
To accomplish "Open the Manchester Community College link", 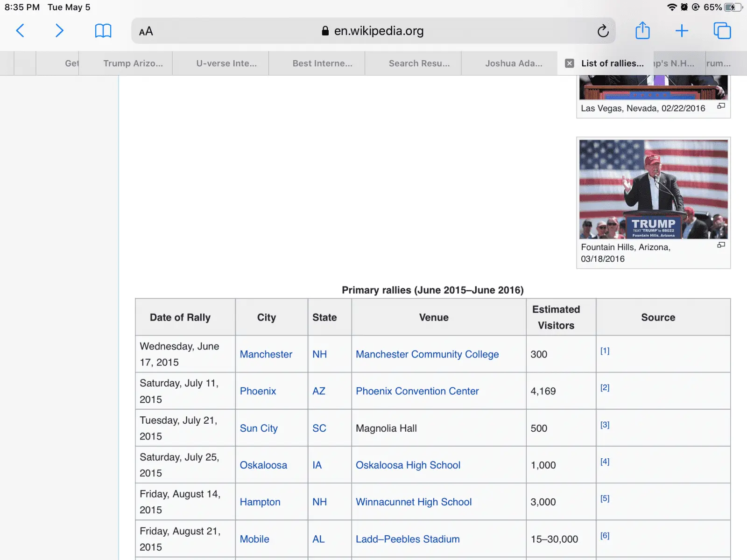I will 427,354.
